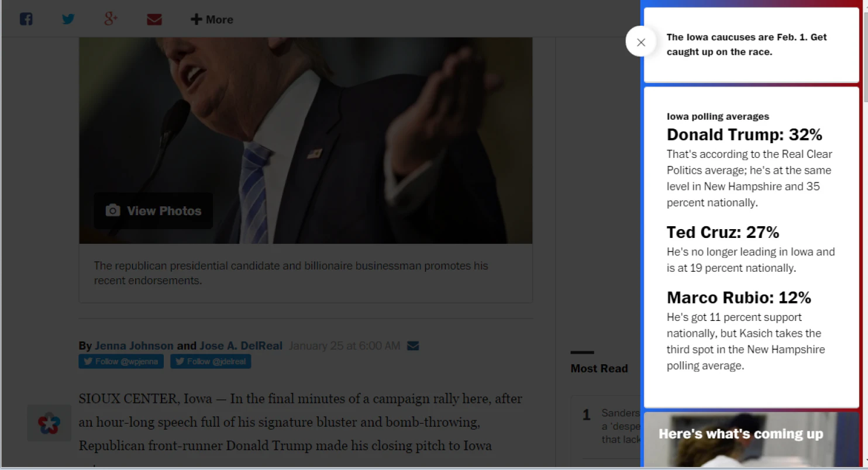This screenshot has height=470, width=868.
Task: Expand the More sharing options
Action: [x=212, y=19]
